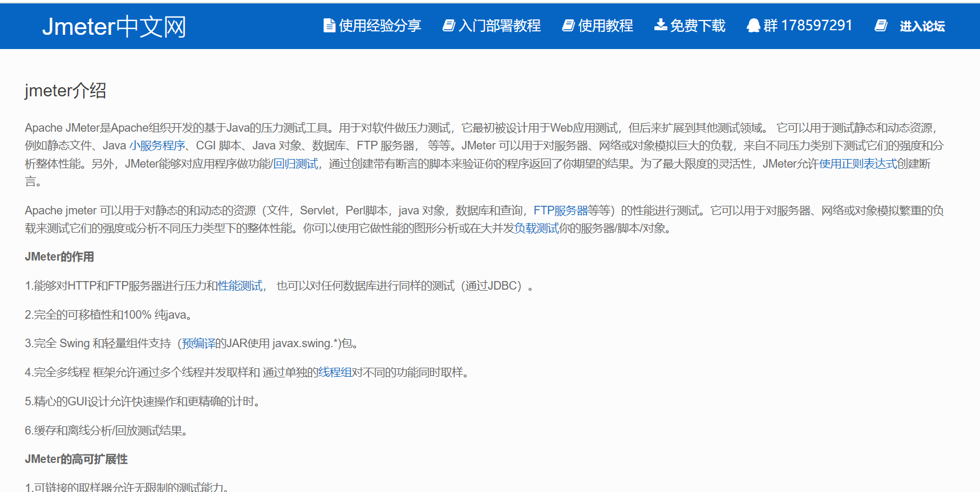Click the line 2.完全的可移植性和100% 纯java
The width and height of the screenshot is (980, 492).
pos(110,315)
